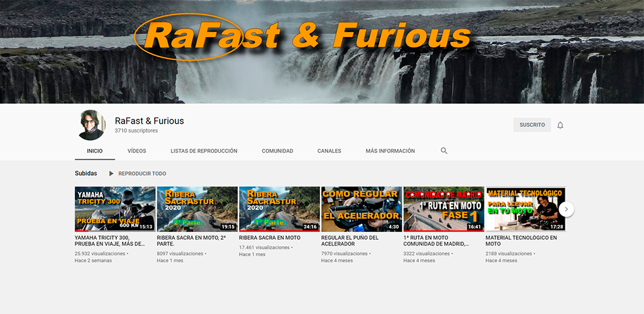The image size is (644, 314).
Task: Advance the video carousel with right arrow
Action: tap(567, 209)
